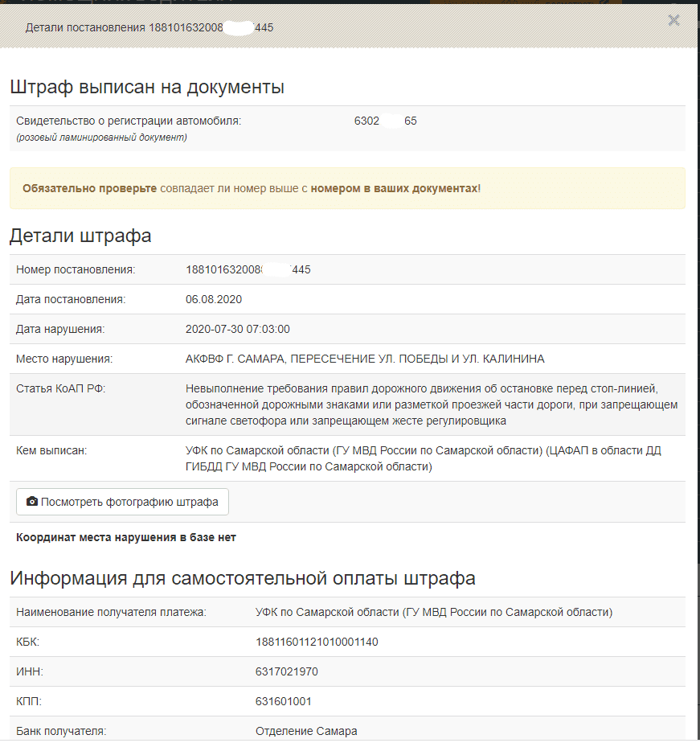
Task: Click Отделение Самара bank value
Action: pyautogui.click(x=306, y=731)
